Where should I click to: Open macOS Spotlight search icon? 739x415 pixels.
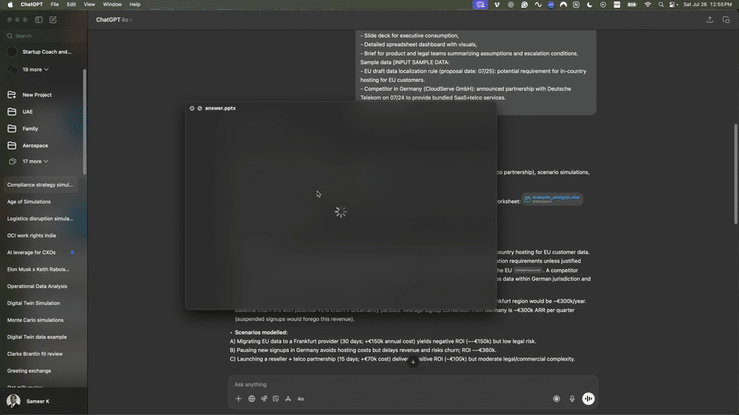click(661, 4)
